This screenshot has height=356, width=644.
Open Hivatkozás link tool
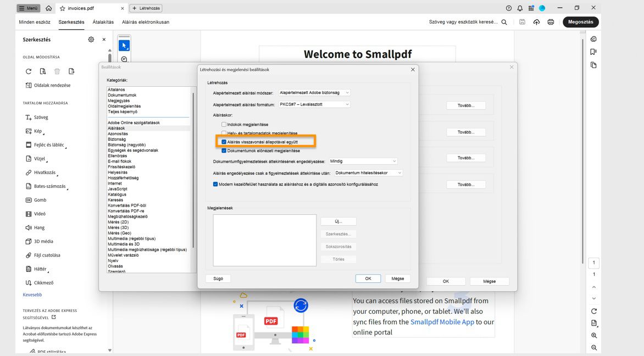[x=40, y=173]
